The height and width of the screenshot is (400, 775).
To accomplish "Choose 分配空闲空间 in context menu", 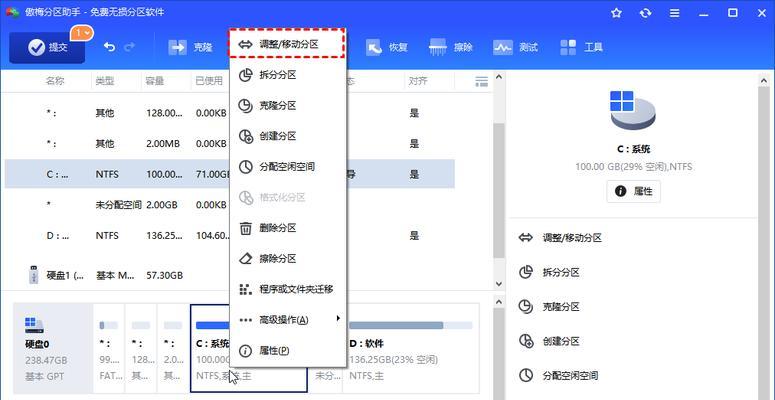I will pyautogui.click(x=288, y=167).
